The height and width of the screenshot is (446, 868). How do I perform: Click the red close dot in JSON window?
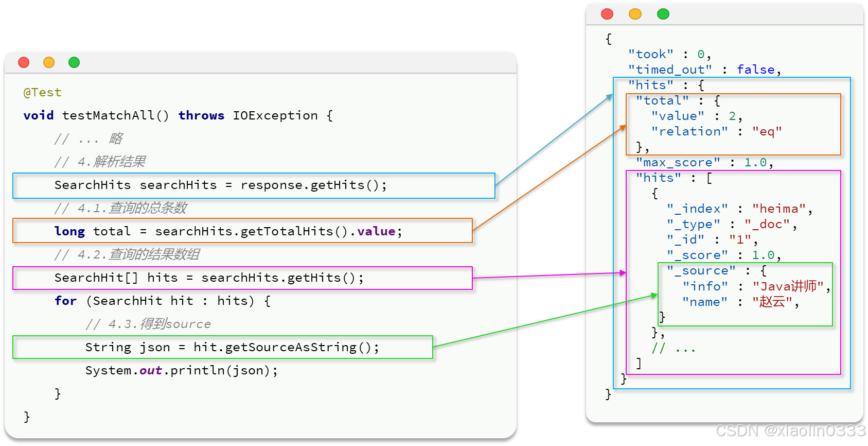click(x=607, y=14)
